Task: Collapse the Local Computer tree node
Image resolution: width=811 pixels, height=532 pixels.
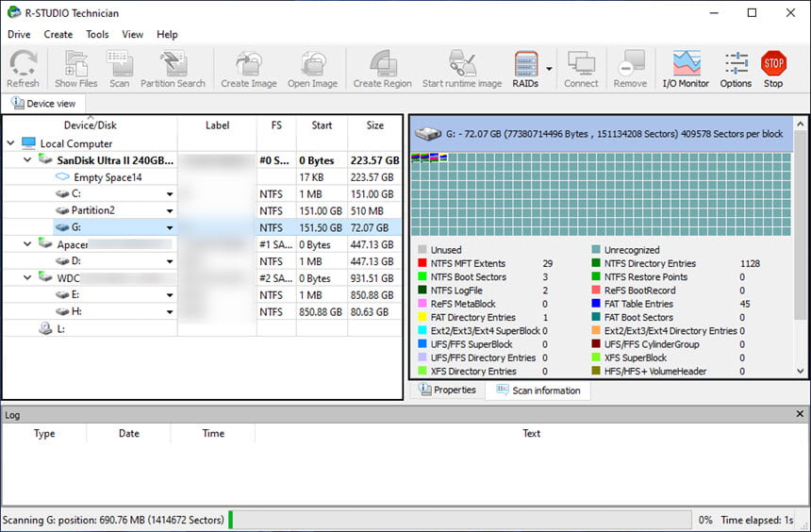Action: click(x=11, y=142)
